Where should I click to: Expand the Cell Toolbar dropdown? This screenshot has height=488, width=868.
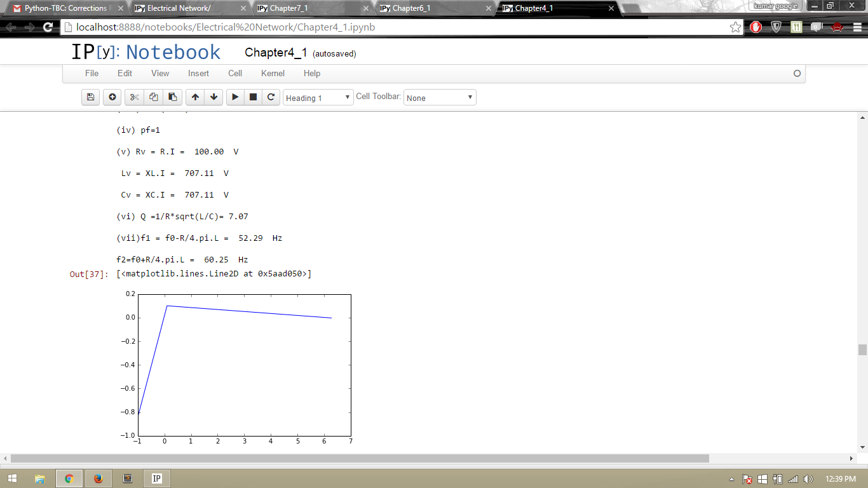(x=440, y=98)
